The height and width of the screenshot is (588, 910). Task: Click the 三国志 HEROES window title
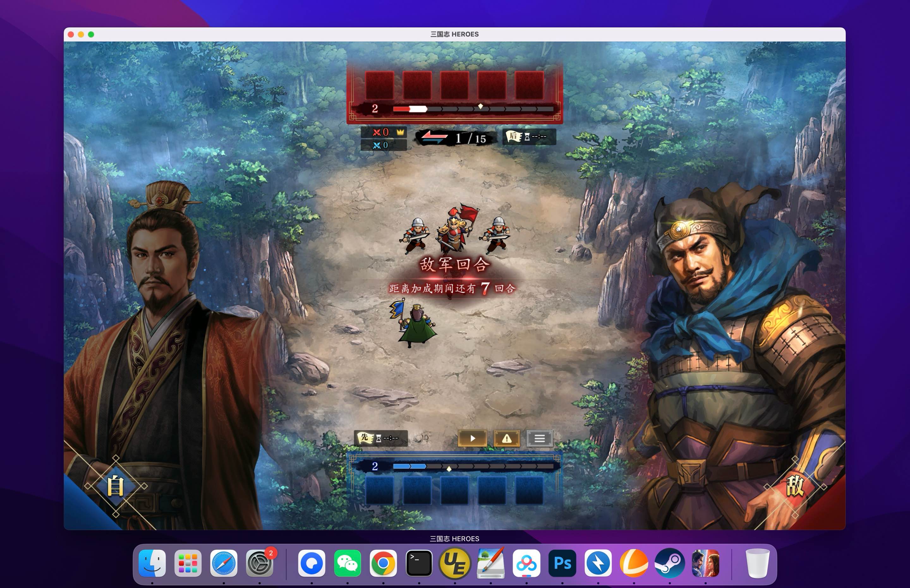tap(454, 34)
